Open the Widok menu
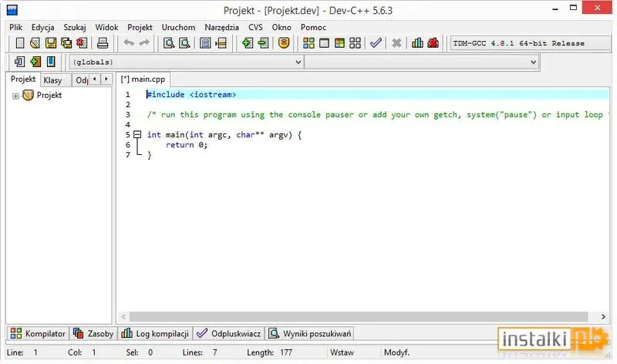Image resolution: width=617 pixels, height=364 pixels. coord(106,28)
